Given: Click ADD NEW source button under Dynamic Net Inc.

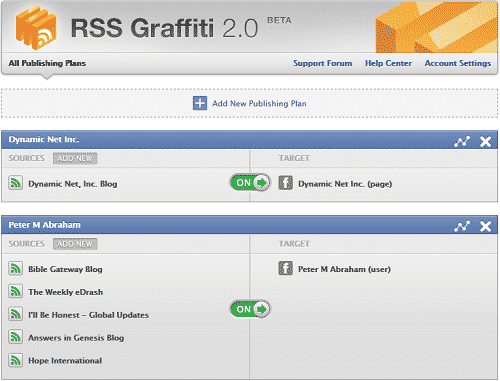Looking at the screenshot, I should click(75, 159).
